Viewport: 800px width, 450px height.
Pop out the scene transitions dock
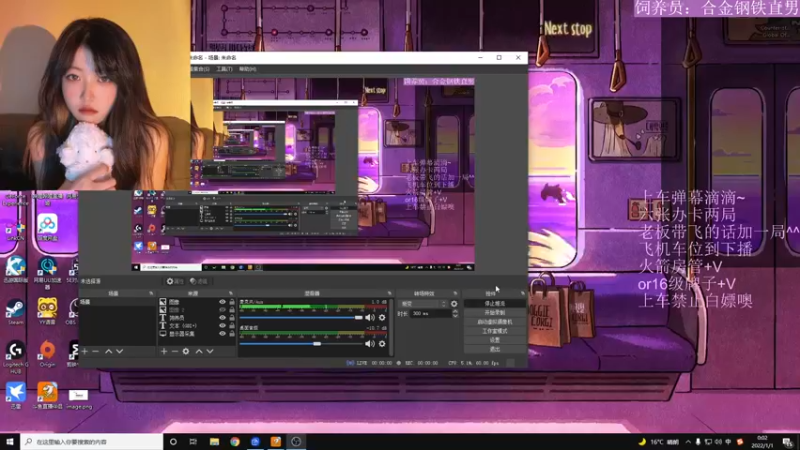(x=455, y=293)
